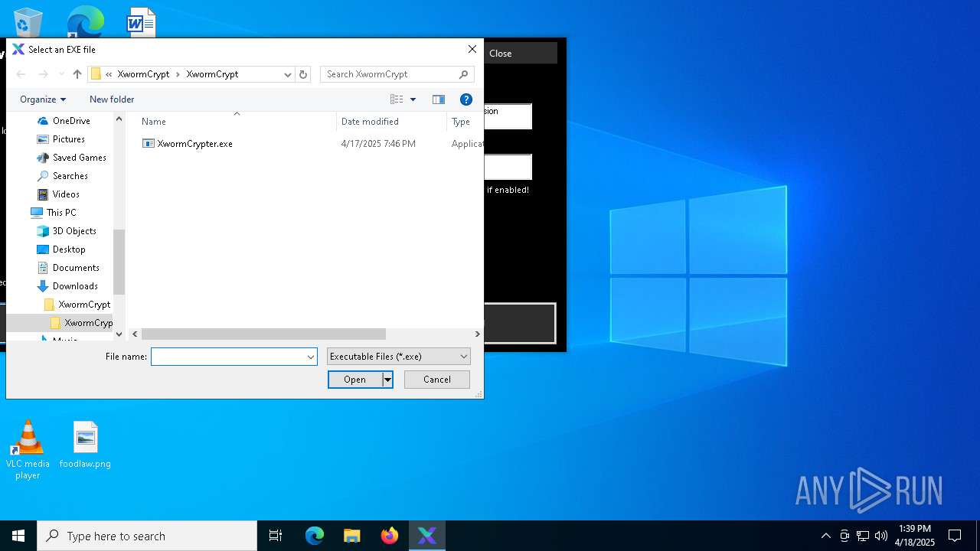Select Downloads in navigation tree
Viewport: 980px width, 551px height.
[75, 286]
